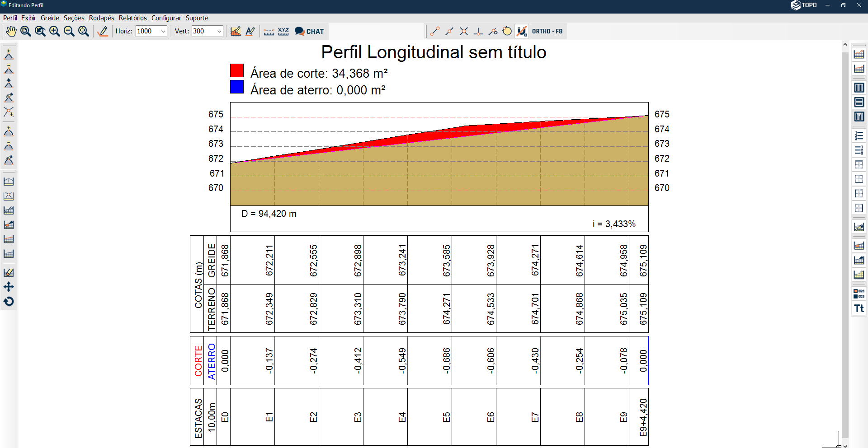Toggle the snap disable icon beside ORTHO
This screenshot has width=868, height=448.
tap(522, 31)
